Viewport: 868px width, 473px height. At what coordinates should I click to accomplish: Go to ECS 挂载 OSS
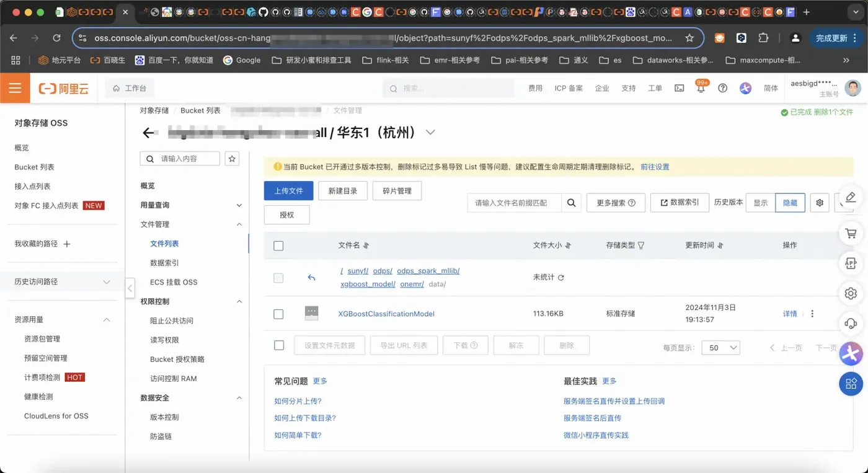point(174,282)
